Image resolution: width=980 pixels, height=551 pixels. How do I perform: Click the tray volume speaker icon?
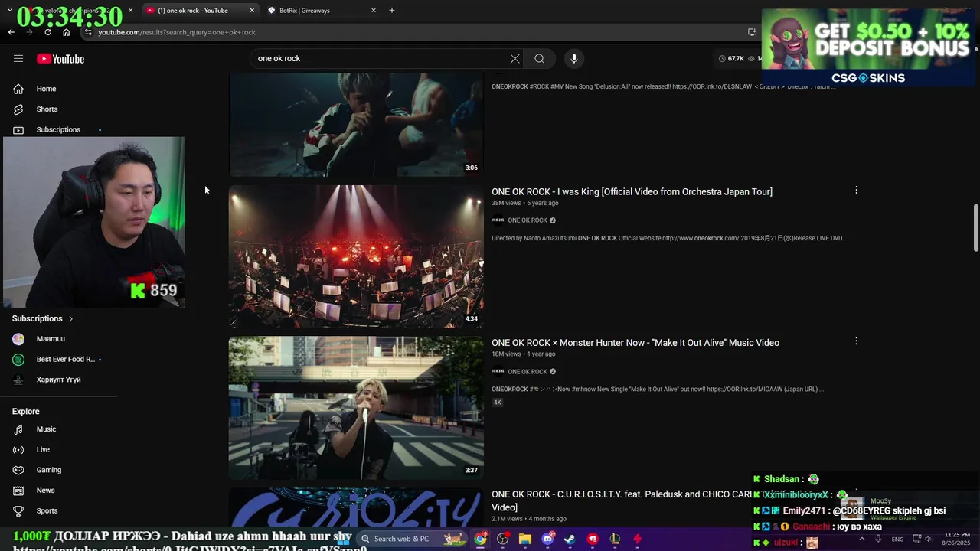[928, 539]
